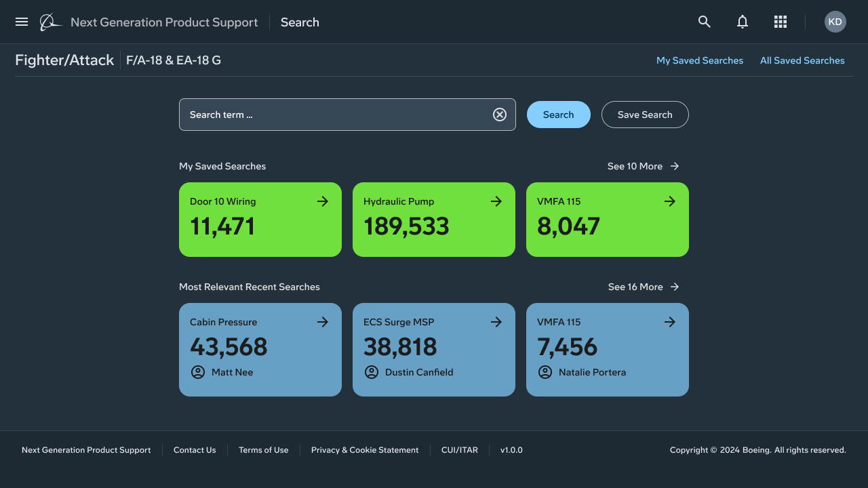Open Contact Us footer link
Image resolution: width=868 pixels, height=488 pixels.
pyautogui.click(x=195, y=450)
